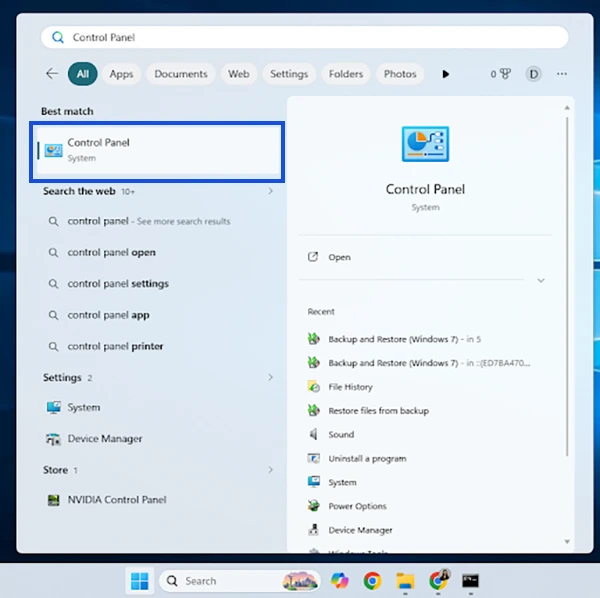600x598 pixels.
Task: Switch to the Web filter tab
Action: pyautogui.click(x=239, y=74)
